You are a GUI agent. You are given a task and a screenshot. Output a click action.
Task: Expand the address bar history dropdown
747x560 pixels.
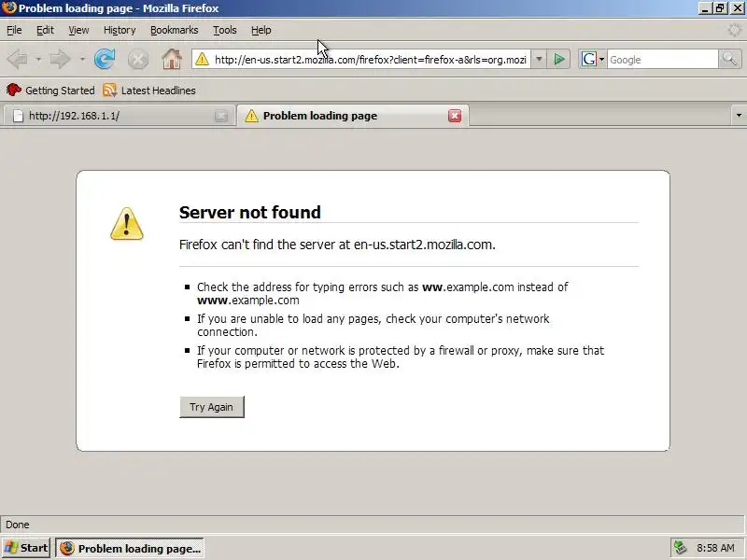tap(539, 60)
